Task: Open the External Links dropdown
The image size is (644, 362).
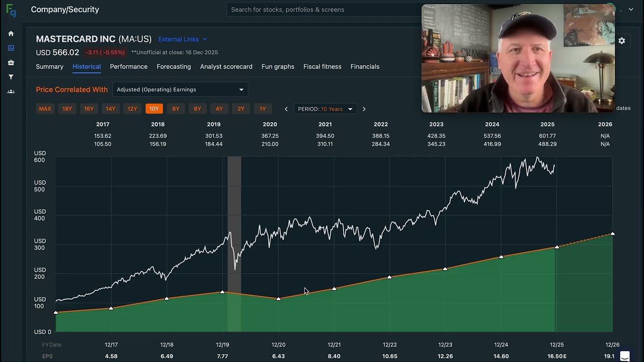Action: tap(183, 39)
